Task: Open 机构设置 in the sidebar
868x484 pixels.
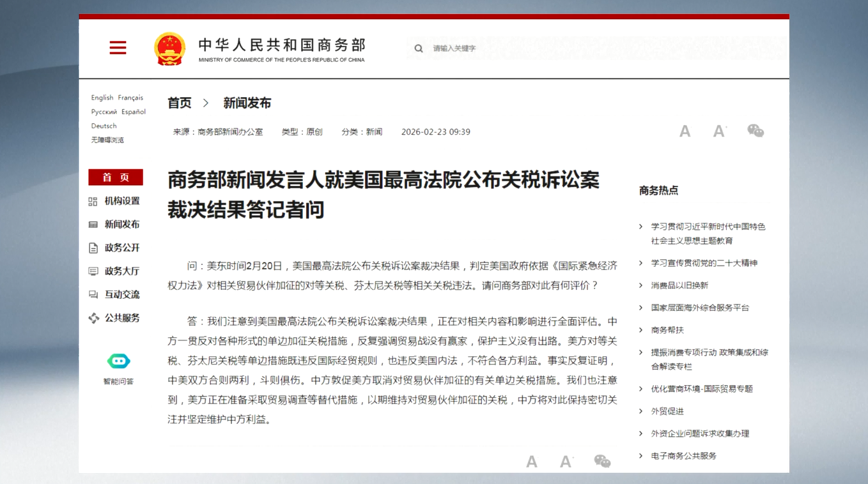Action: click(121, 201)
